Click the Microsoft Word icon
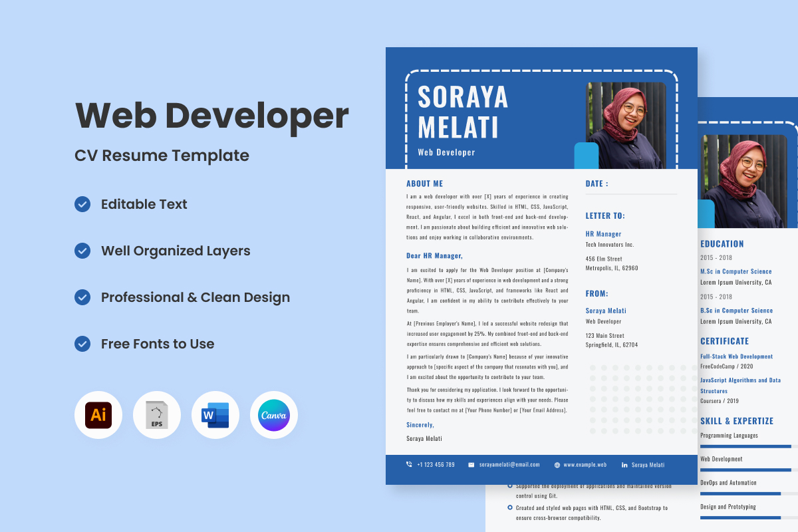The height and width of the screenshot is (532, 798). tap(215, 415)
